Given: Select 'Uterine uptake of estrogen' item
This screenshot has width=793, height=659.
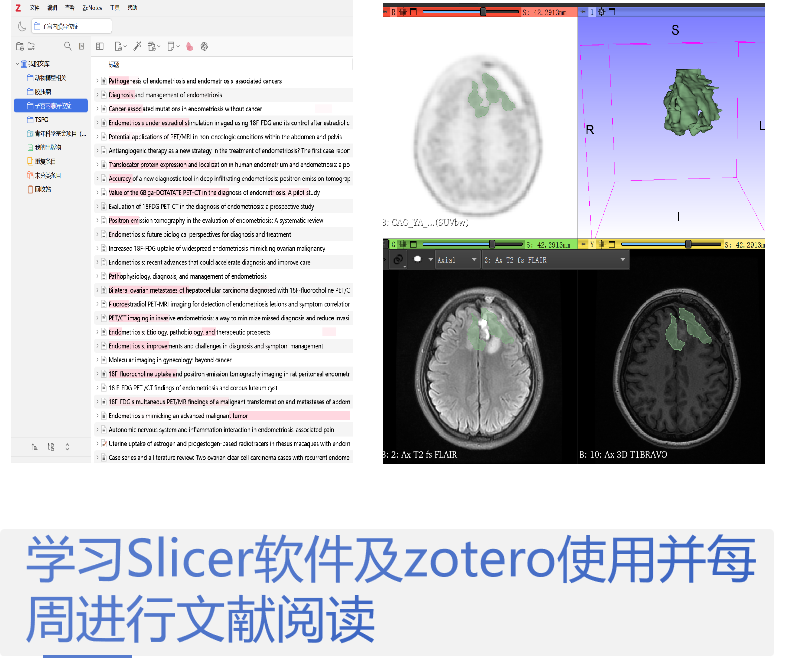Looking at the screenshot, I should pos(223,444).
